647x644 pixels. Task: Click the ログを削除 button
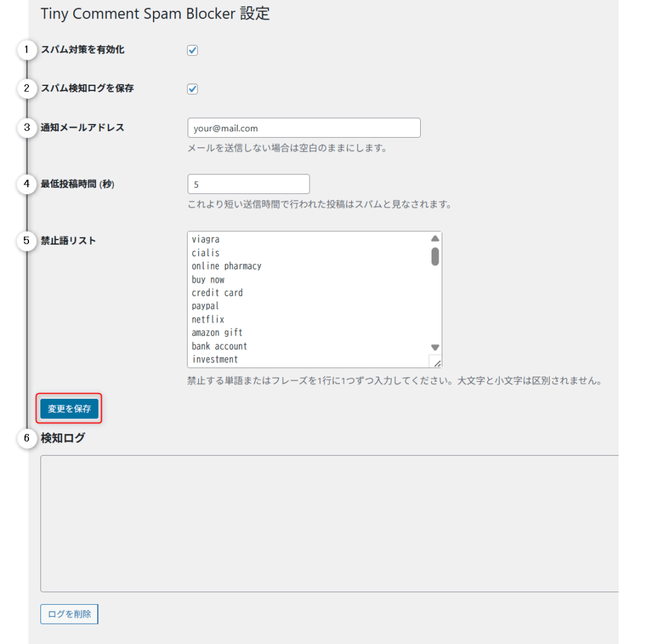[70, 614]
